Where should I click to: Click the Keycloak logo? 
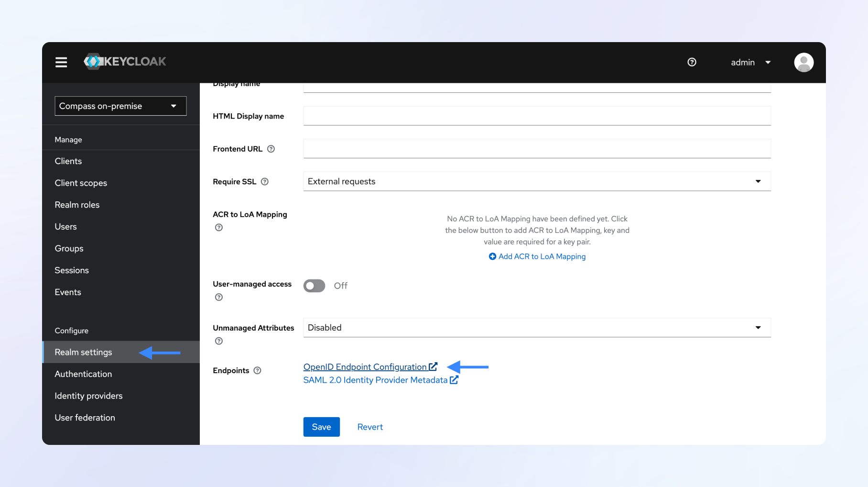[125, 62]
